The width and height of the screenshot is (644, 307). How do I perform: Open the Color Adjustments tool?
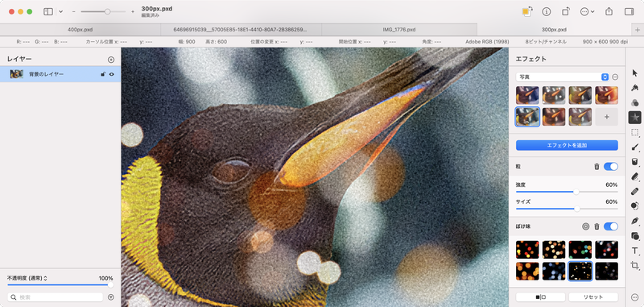pos(634,102)
